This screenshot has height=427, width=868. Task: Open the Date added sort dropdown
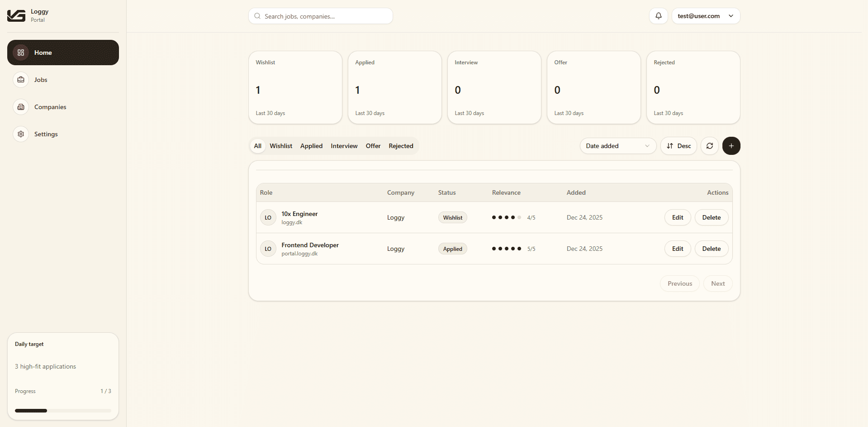pos(617,146)
